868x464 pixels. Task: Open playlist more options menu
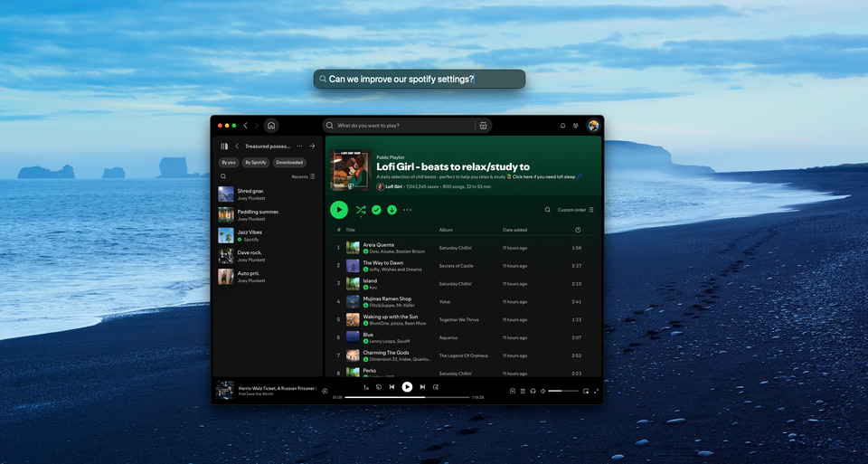[408, 210]
